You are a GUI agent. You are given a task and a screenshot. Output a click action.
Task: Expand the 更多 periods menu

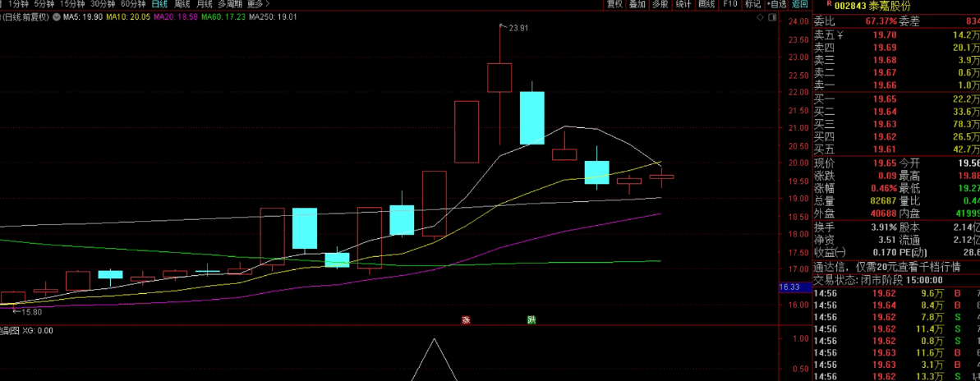pos(258,4)
